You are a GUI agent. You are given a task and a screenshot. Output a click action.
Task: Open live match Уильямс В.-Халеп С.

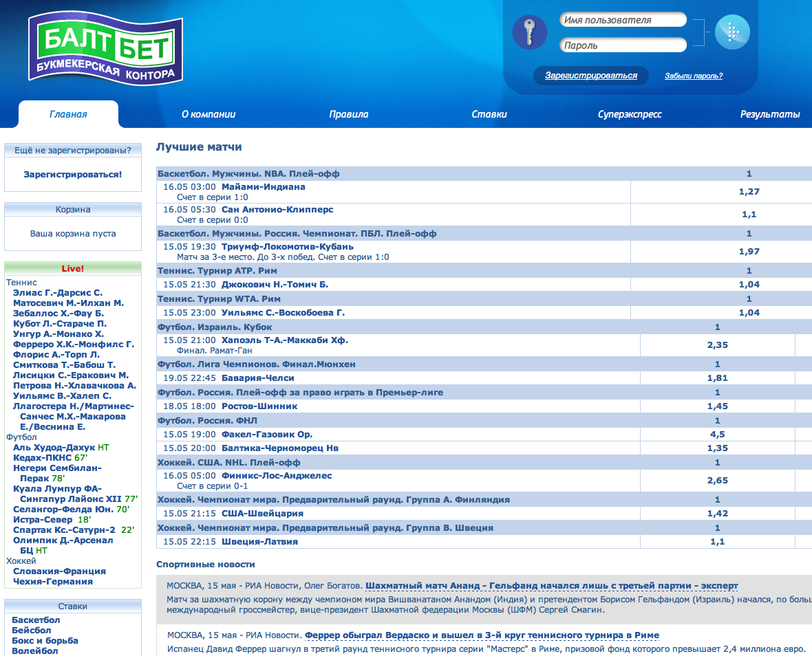[62, 396]
